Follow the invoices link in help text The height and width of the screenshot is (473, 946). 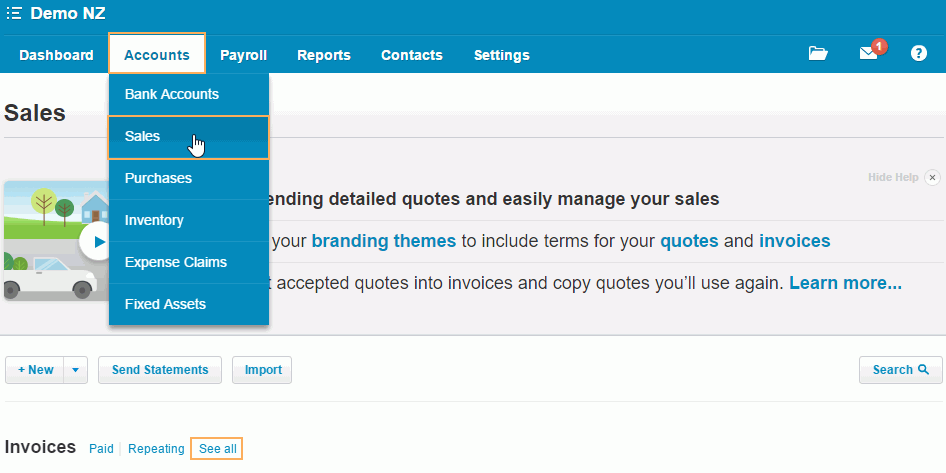click(795, 241)
